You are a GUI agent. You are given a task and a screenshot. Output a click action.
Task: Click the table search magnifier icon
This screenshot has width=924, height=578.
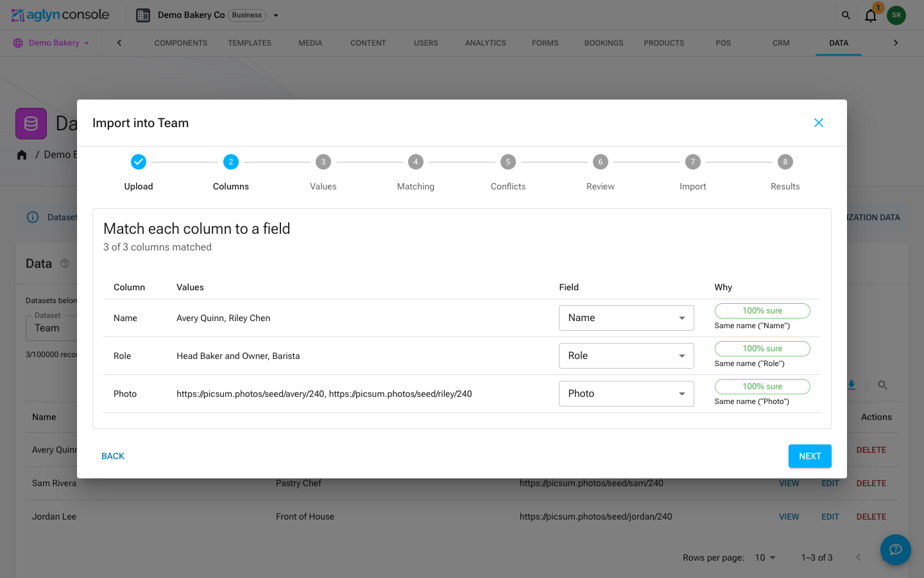tap(883, 385)
